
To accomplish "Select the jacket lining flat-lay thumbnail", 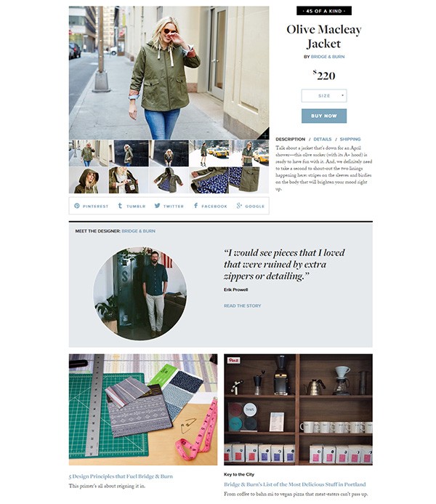I will tap(209, 180).
